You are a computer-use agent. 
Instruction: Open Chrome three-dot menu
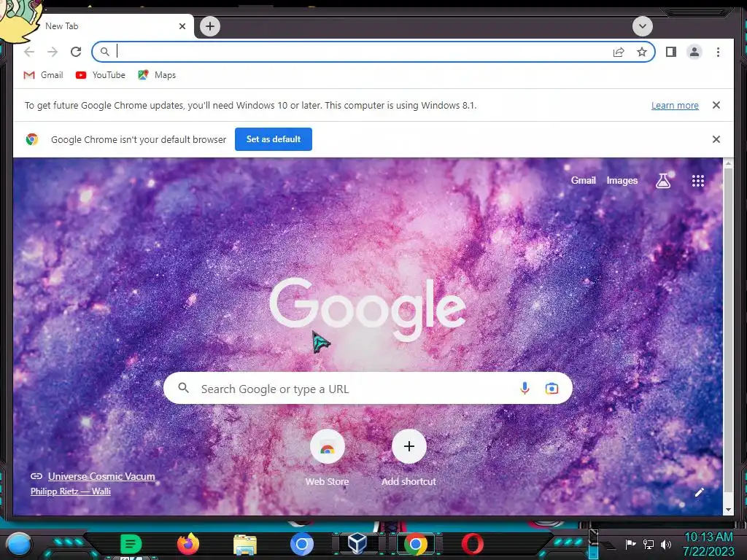(718, 52)
